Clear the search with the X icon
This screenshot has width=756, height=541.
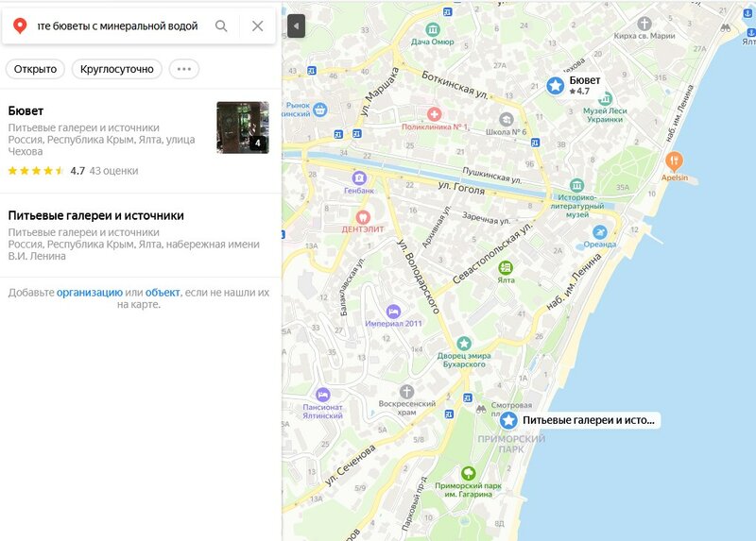(x=257, y=26)
